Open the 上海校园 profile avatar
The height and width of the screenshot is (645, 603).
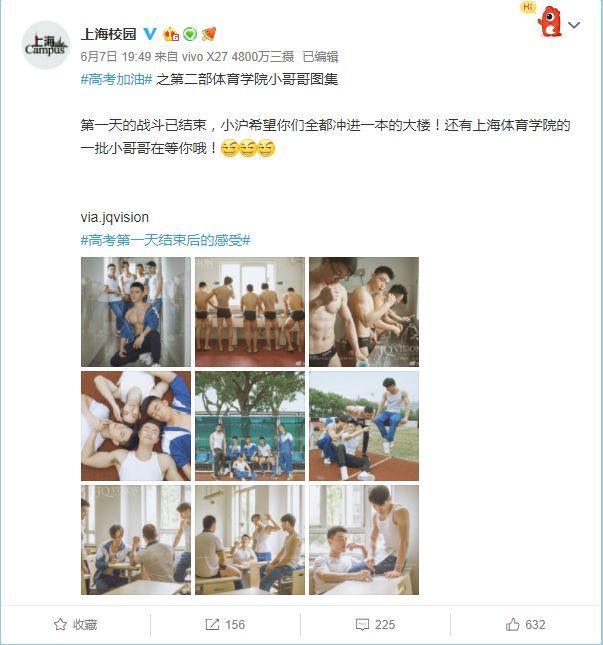(45, 45)
